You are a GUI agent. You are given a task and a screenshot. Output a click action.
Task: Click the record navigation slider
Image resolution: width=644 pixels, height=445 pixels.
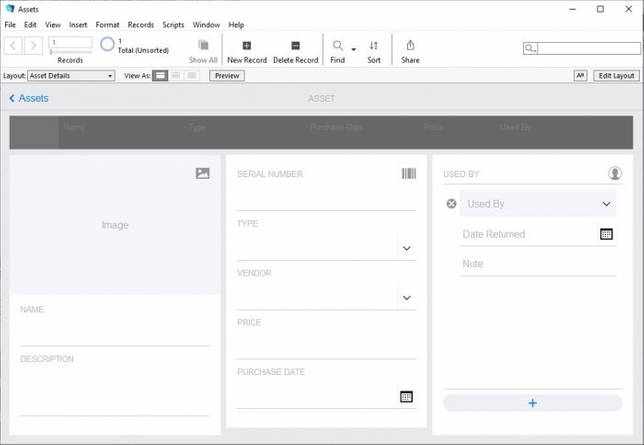[x=70, y=52]
